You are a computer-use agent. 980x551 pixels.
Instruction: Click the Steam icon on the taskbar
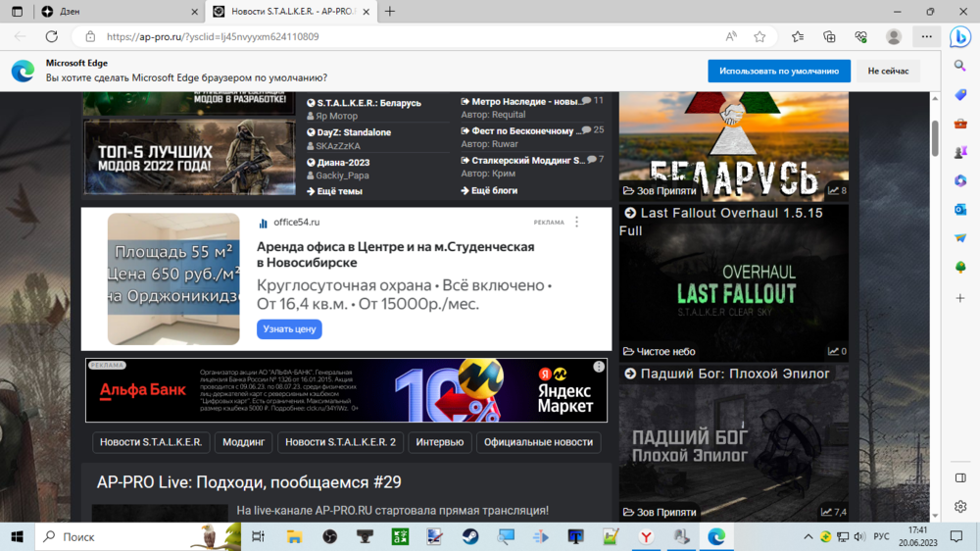tap(470, 536)
